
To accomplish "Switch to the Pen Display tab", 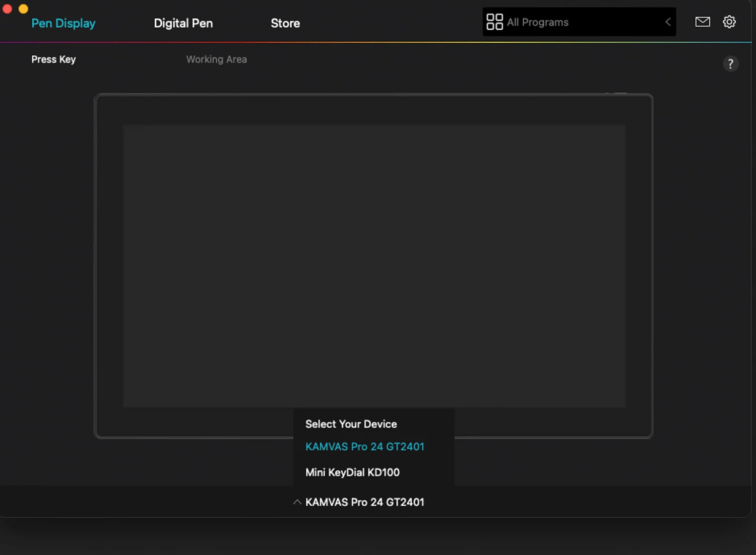I will [x=64, y=23].
